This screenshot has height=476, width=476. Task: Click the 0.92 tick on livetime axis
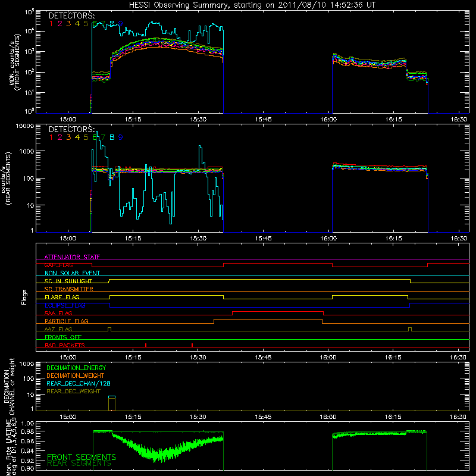tap(27, 460)
